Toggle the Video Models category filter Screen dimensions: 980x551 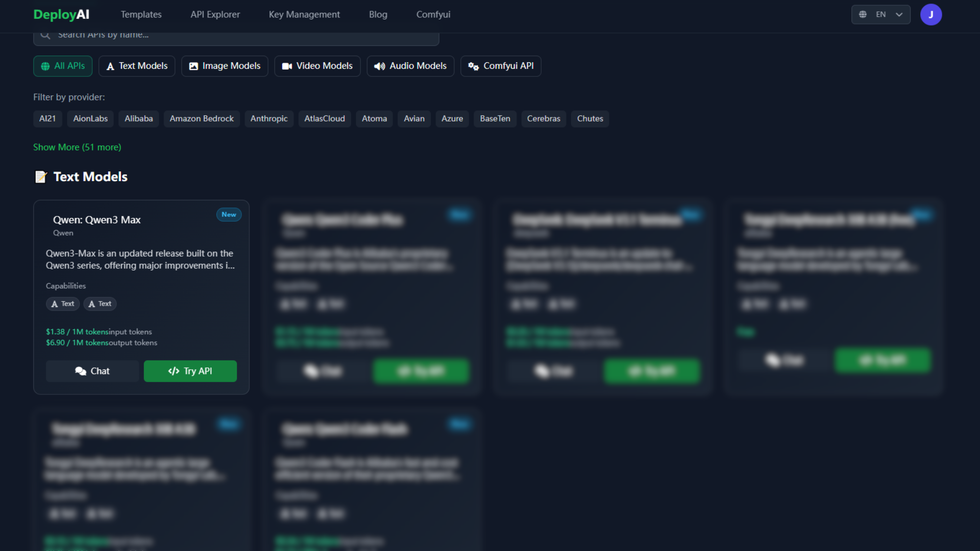(317, 66)
